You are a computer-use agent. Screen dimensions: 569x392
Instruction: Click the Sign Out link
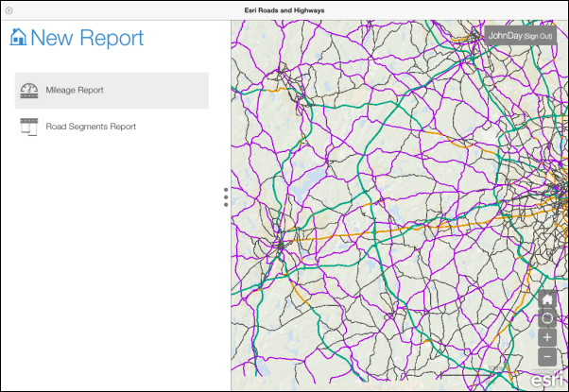pos(539,35)
